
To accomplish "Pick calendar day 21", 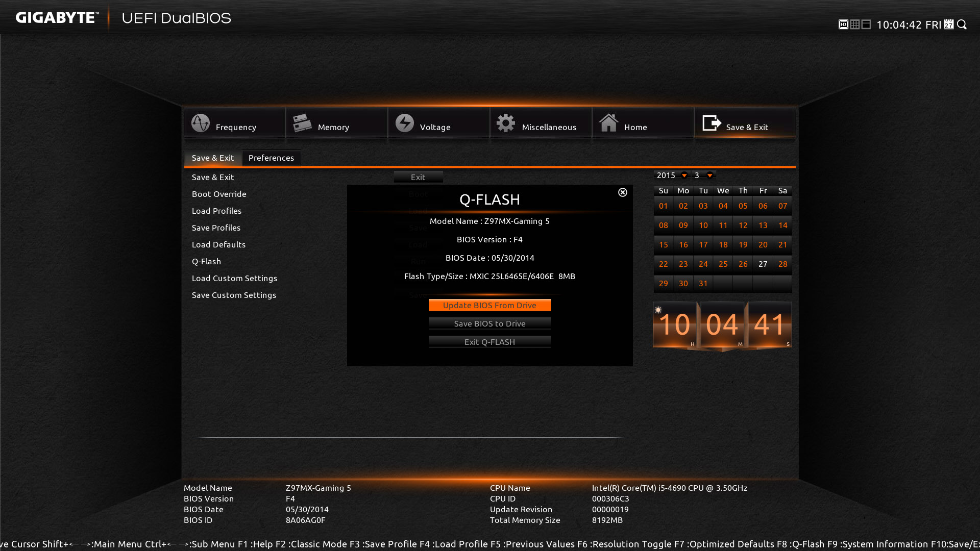I will click(782, 245).
